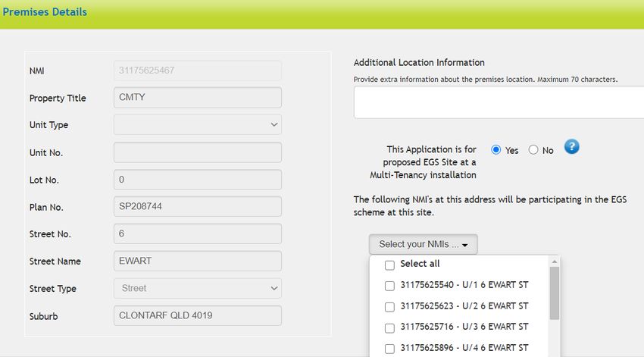644x357 pixels.
Task: Click the Select all label text
Action: coord(420,264)
